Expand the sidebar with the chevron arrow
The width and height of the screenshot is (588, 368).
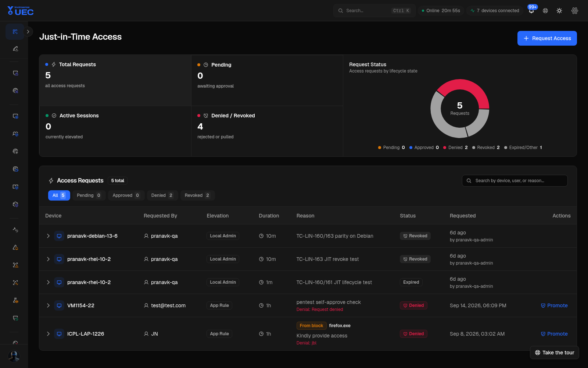[28, 32]
